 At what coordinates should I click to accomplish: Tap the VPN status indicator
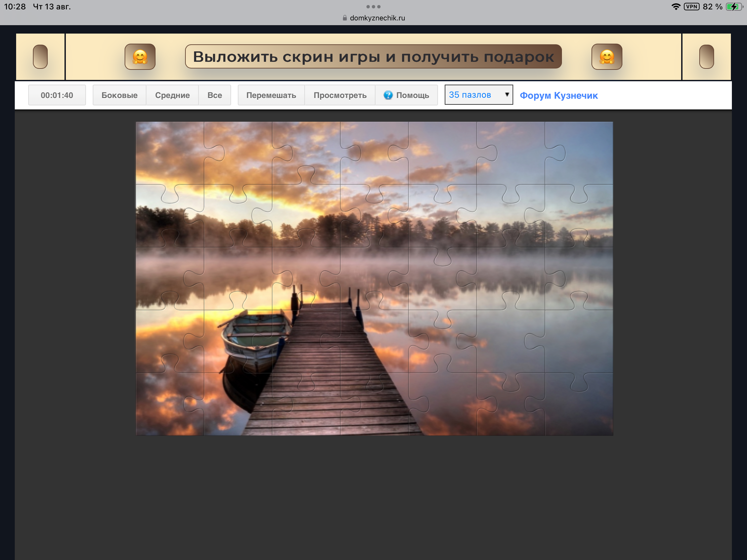[x=691, y=7]
